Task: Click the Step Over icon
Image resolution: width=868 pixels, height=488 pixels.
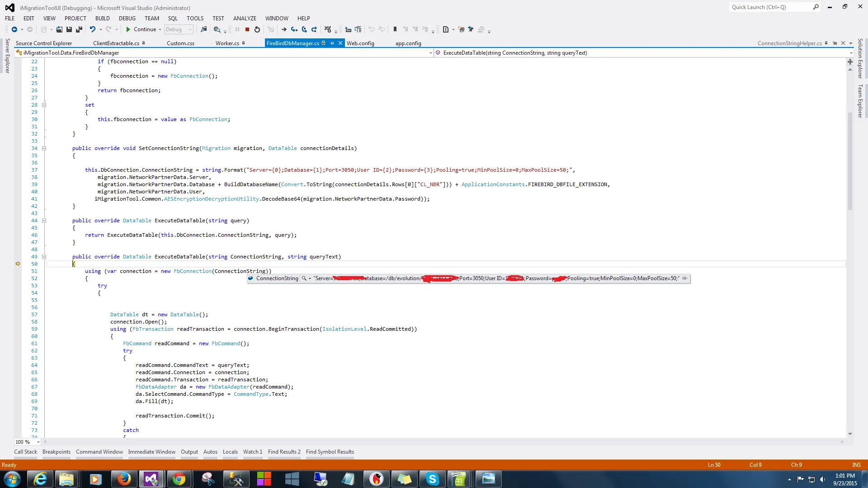Action: tap(304, 29)
